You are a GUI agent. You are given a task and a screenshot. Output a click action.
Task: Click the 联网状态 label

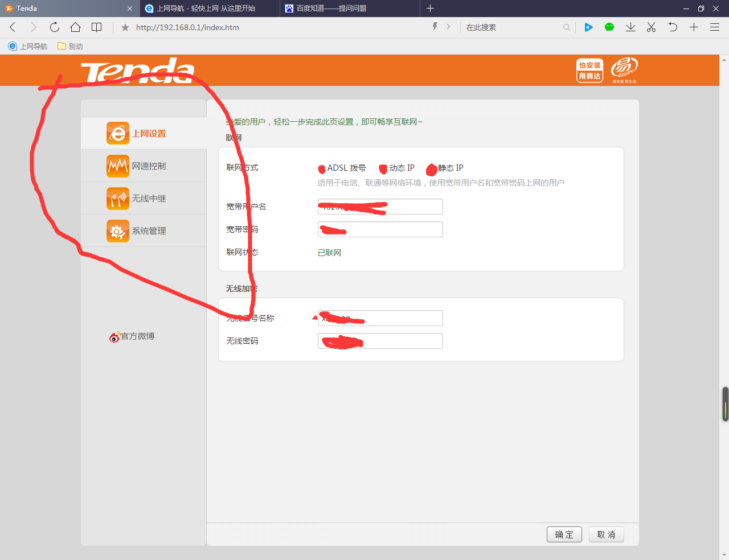(242, 252)
